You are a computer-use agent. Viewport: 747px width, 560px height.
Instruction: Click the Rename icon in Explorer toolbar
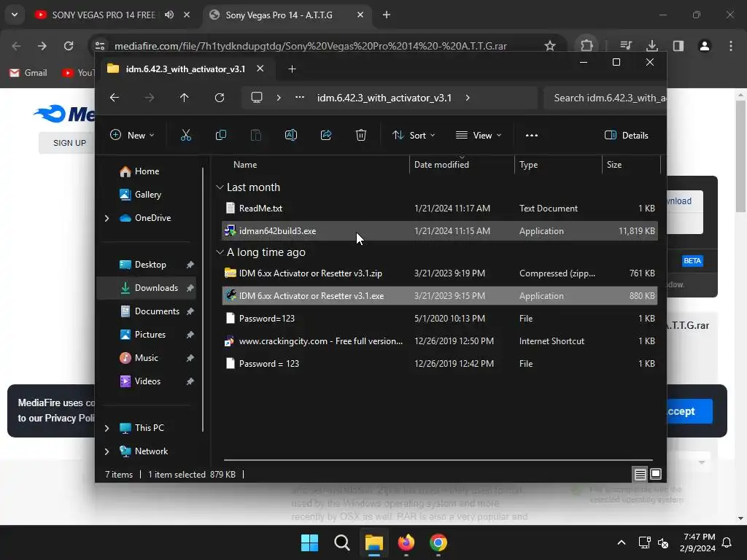(x=290, y=135)
